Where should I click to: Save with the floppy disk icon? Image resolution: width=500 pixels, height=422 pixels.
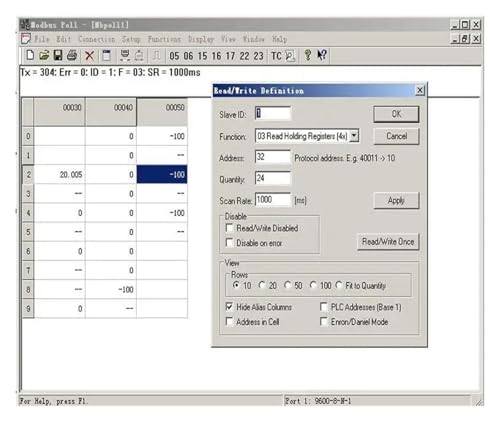58,55
